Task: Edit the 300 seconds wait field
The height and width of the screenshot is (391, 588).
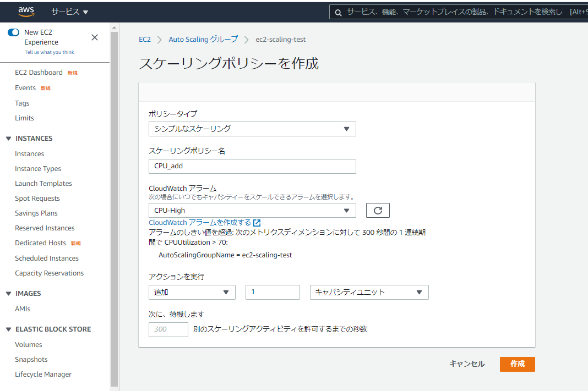Action: [168, 329]
